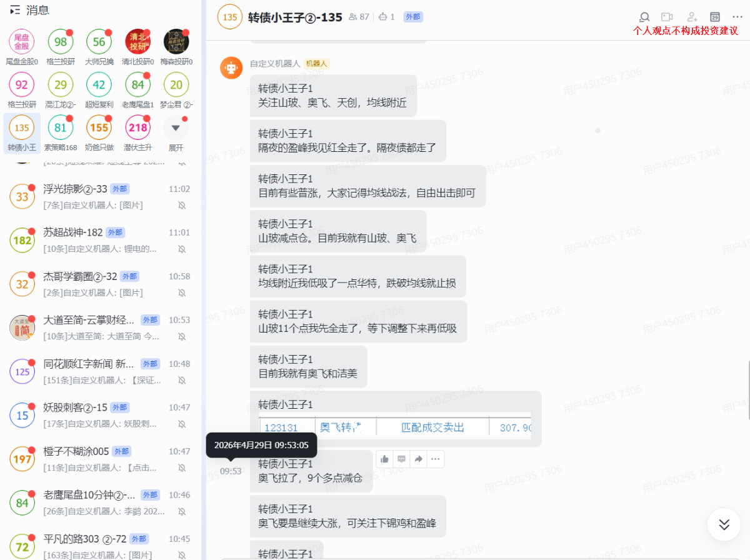Viewport: 750px width, 560px height.
Task: Collapse the 消息 sidebar panel
Action: [x=15, y=10]
